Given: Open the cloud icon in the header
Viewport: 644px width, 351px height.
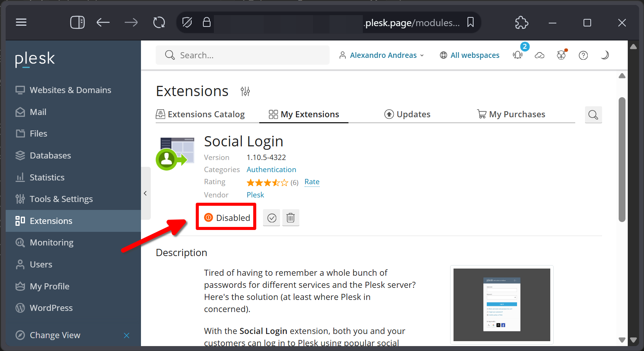Looking at the screenshot, I should tap(540, 56).
